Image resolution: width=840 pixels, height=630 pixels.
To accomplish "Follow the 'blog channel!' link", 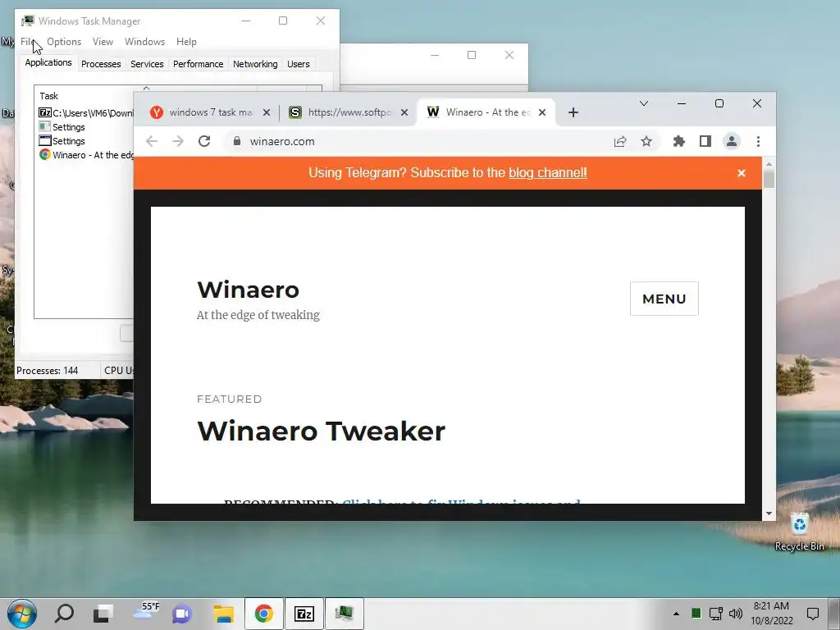I will pyautogui.click(x=547, y=172).
